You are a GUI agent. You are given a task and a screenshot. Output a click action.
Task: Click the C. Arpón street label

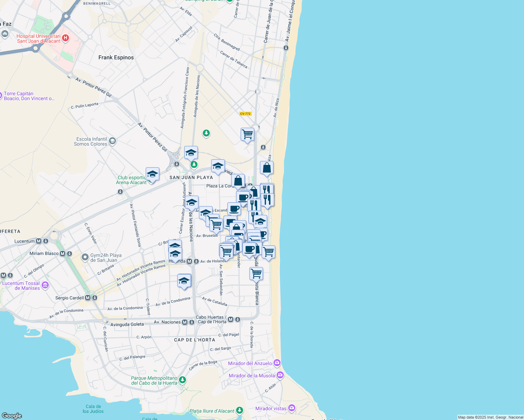point(144,337)
